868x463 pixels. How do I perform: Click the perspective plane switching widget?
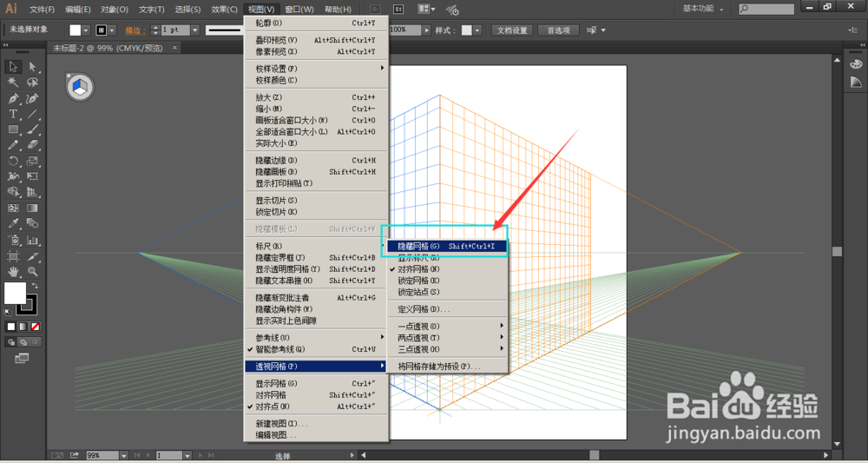(80, 87)
